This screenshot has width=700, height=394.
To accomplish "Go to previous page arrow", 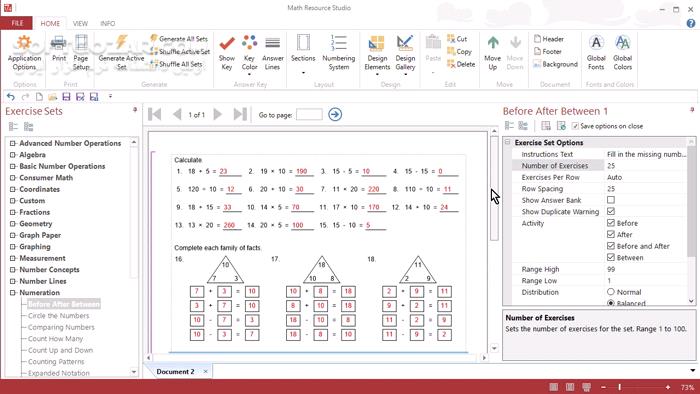I will 177,115.
